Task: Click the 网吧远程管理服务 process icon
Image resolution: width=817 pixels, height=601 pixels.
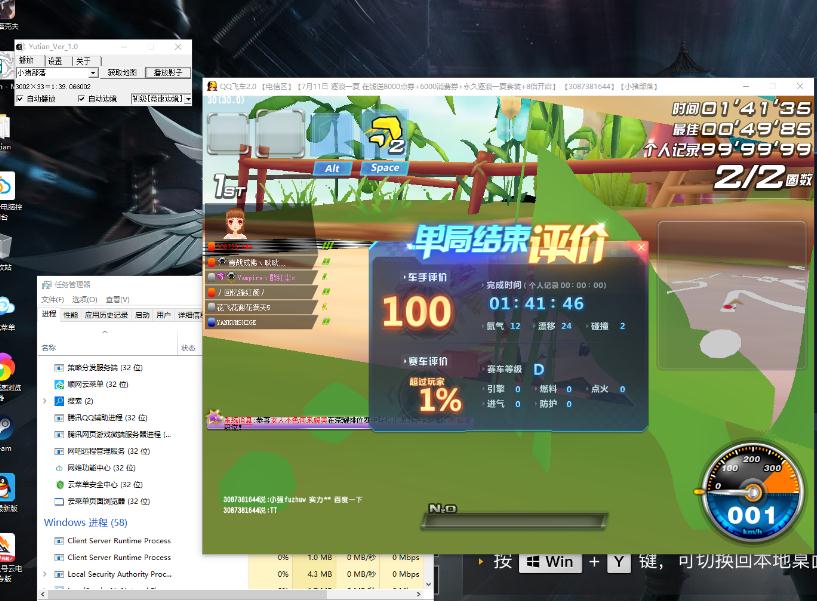Action: [59, 451]
